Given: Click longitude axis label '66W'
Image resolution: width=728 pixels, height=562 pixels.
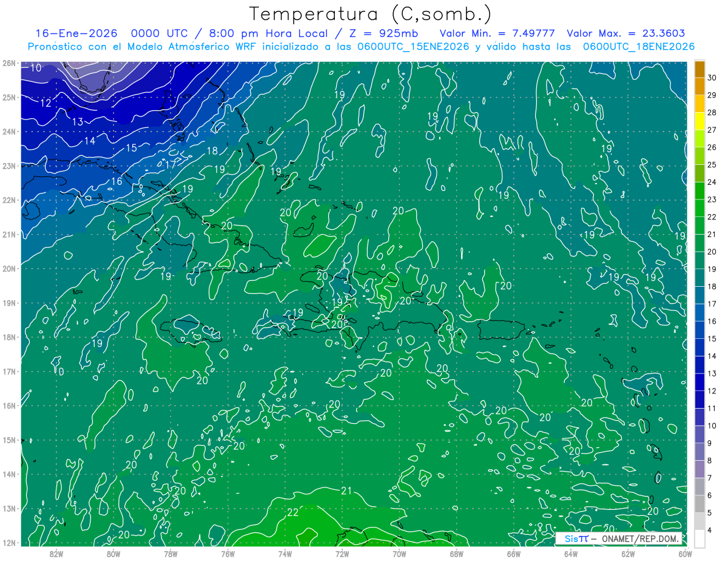Looking at the screenshot, I should 514,554.
